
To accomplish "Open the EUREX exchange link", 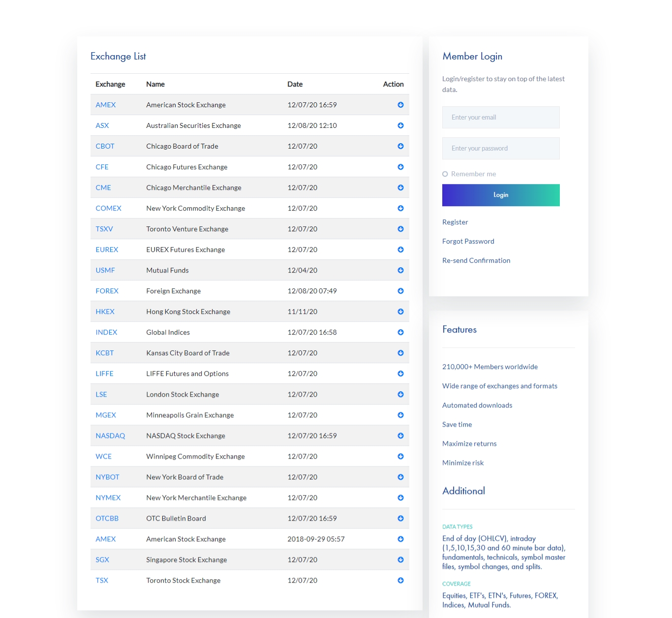I will click(x=107, y=249).
